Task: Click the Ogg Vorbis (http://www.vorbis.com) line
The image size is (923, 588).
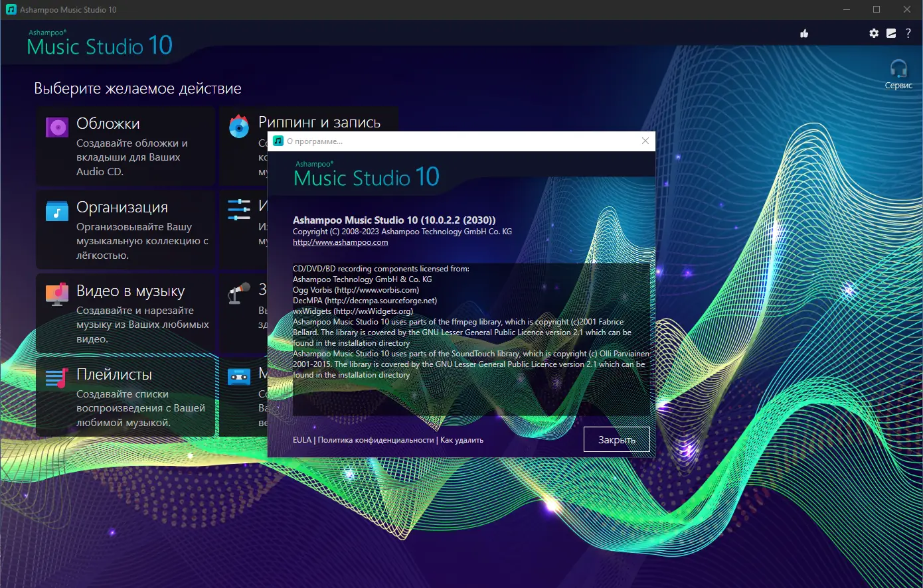Action: [356, 290]
